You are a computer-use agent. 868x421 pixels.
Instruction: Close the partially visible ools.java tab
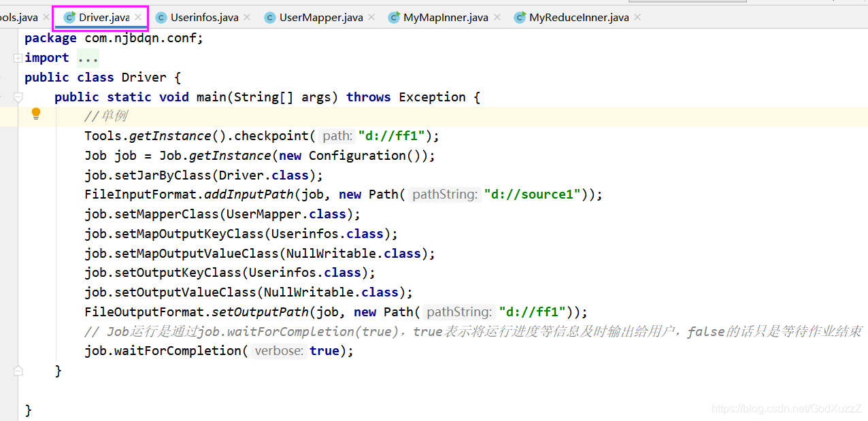coord(46,17)
